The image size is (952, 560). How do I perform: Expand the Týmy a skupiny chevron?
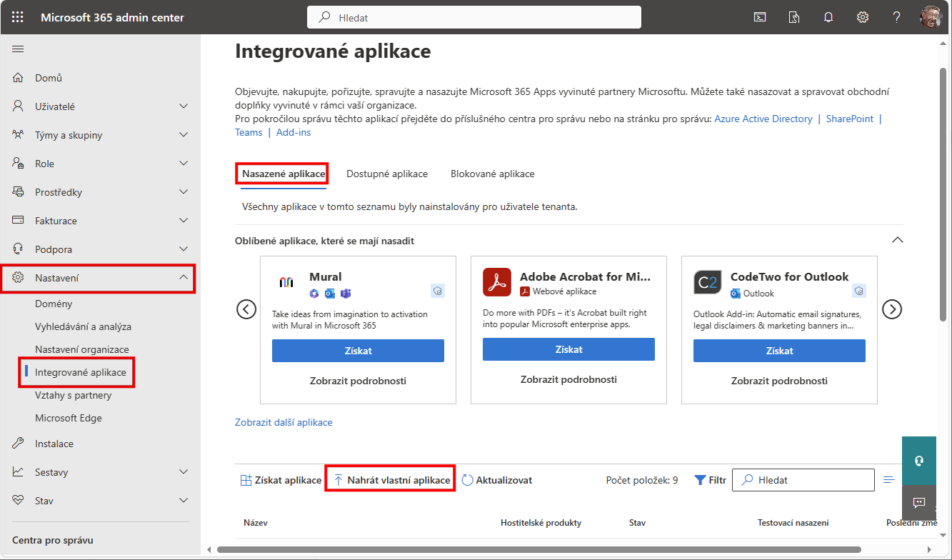coord(184,135)
